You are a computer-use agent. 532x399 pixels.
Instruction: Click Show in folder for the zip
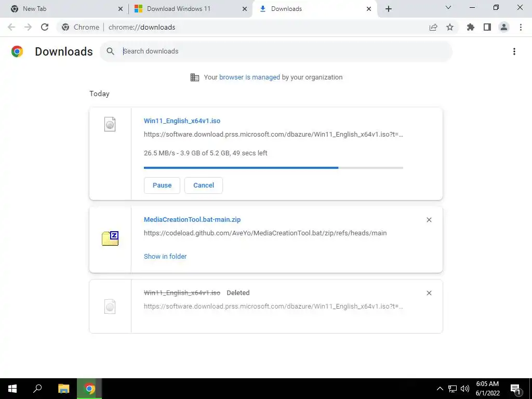coord(165,257)
